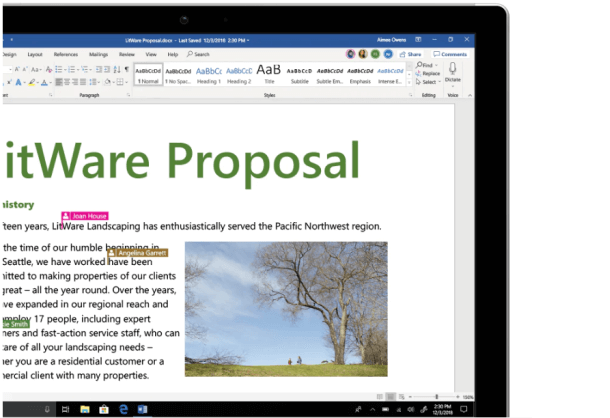610x418 pixels.
Task: Switch to the Mailings tab
Action: pyautogui.click(x=99, y=54)
